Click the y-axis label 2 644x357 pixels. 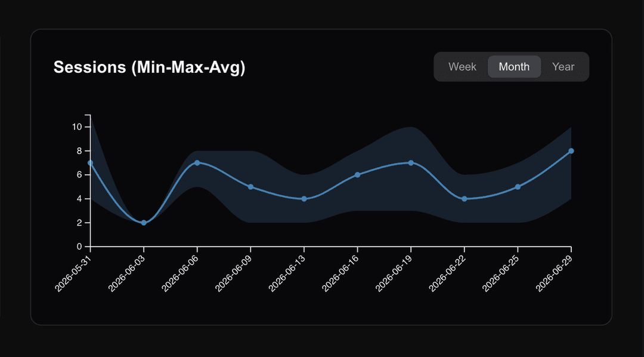click(79, 223)
